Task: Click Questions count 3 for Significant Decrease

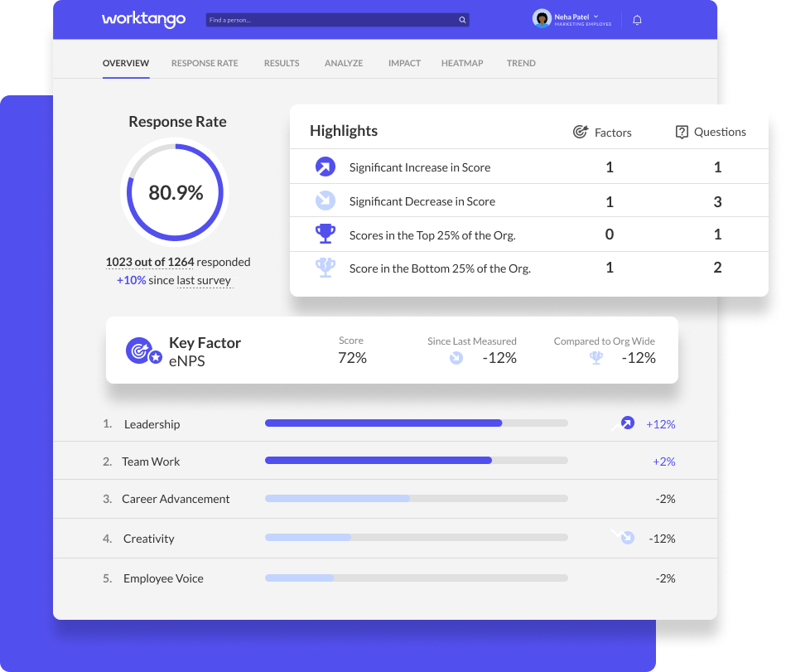Action: coord(718,201)
